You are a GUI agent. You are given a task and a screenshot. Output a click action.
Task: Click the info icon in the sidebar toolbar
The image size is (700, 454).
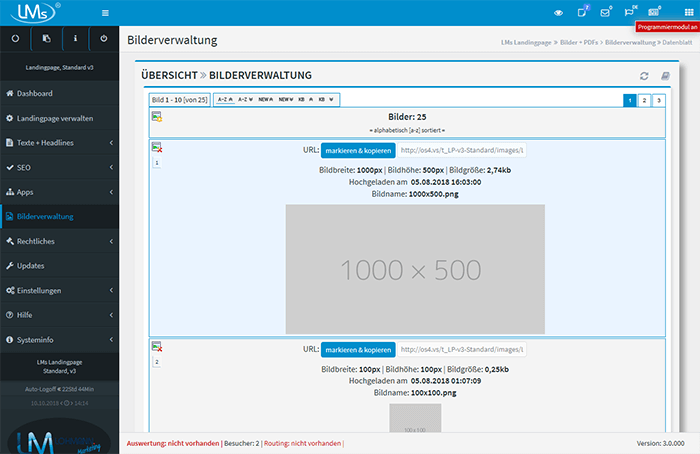75,38
